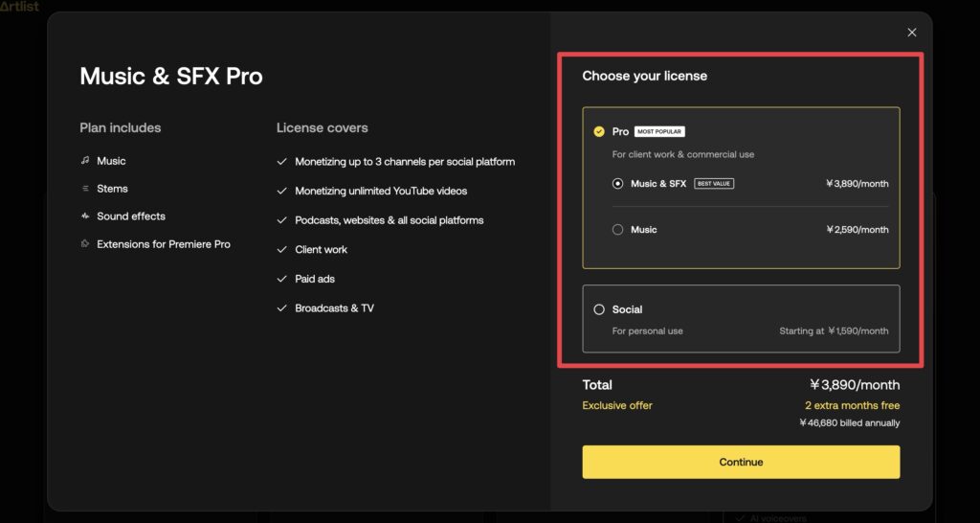The image size is (980, 523).
Task: Click the checkmark beside Client work
Action: [x=282, y=250]
